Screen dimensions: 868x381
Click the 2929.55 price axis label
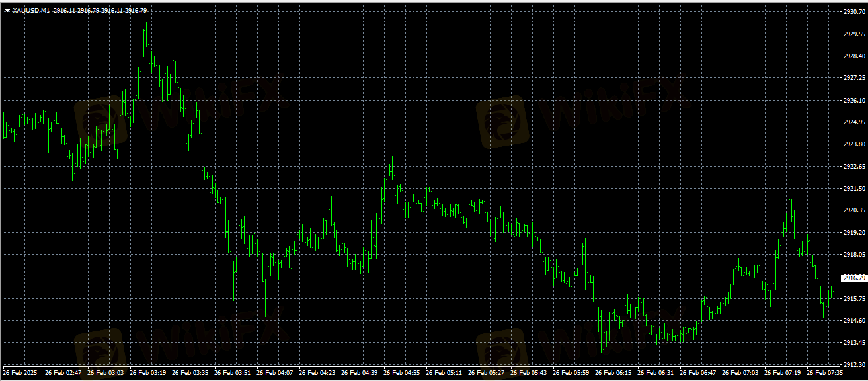[x=853, y=34]
